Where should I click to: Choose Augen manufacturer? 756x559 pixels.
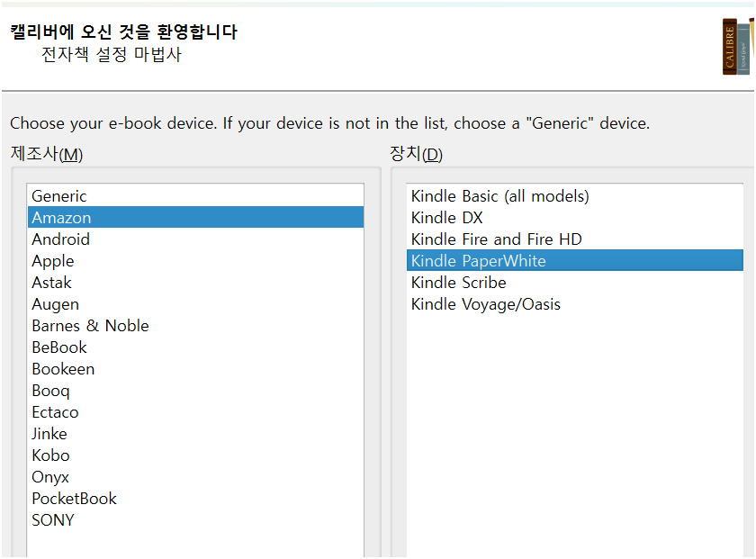click(x=195, y=304)
